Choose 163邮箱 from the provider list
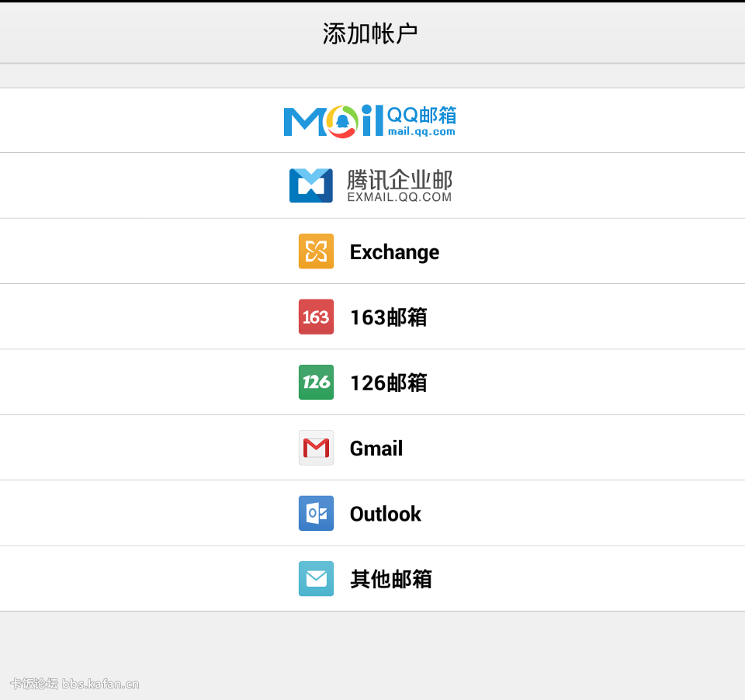Viewport: 745px width, 700px height. pos(372,317)
